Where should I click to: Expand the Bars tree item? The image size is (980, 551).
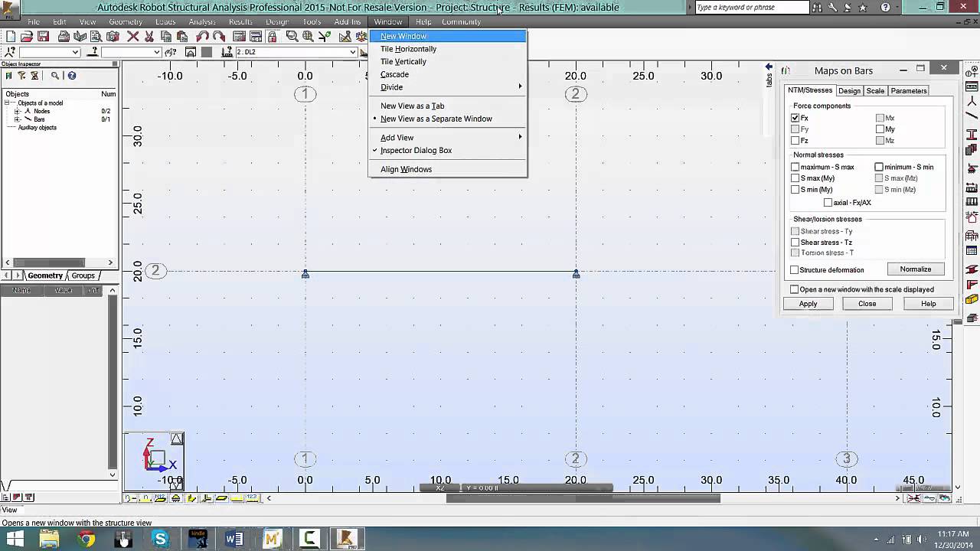(17, 119)
